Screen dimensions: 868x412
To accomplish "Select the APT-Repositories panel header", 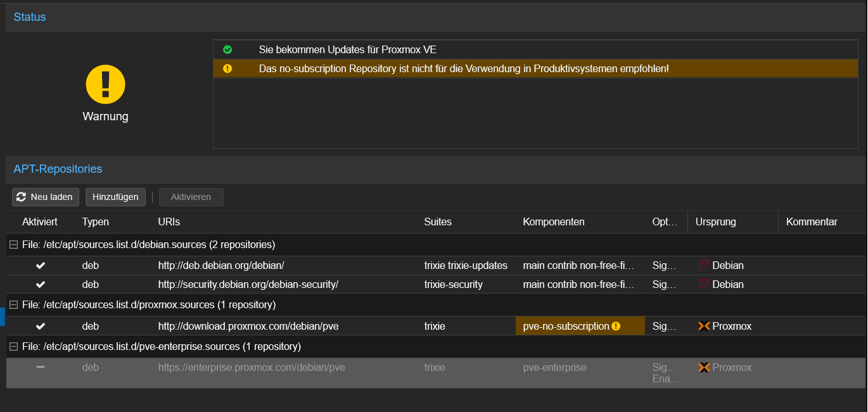I will tap(58, 169).
